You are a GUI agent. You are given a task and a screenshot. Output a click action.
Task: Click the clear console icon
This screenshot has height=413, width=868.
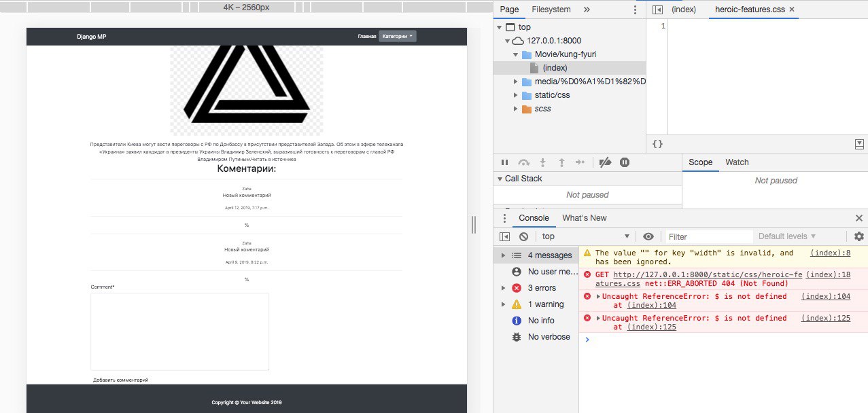[x=523, y=236]
